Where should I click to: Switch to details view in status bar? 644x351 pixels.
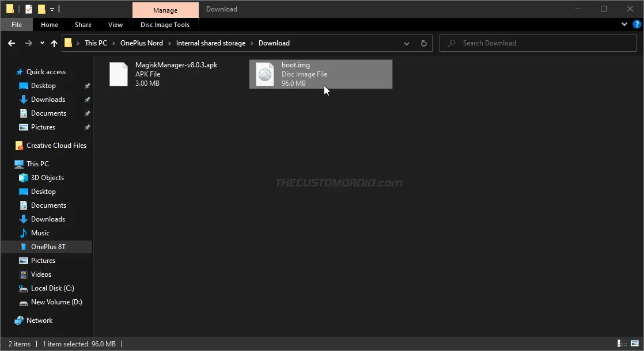(x=623, y=344)
